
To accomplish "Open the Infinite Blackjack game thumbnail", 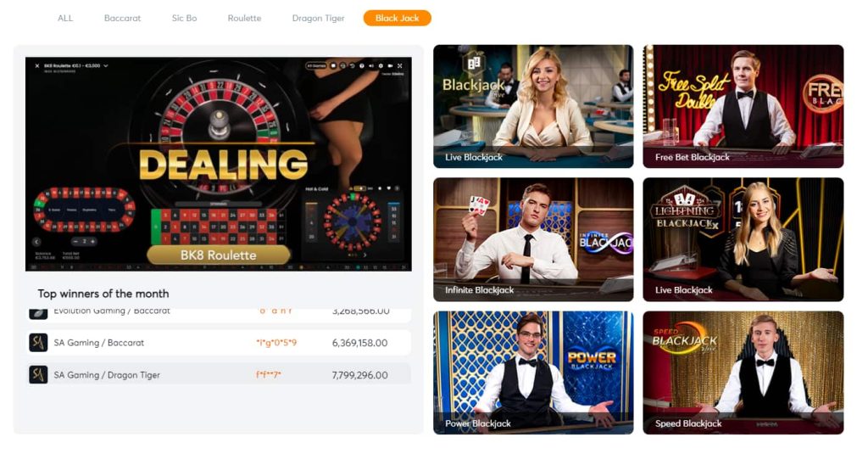I will click(533, 239).
